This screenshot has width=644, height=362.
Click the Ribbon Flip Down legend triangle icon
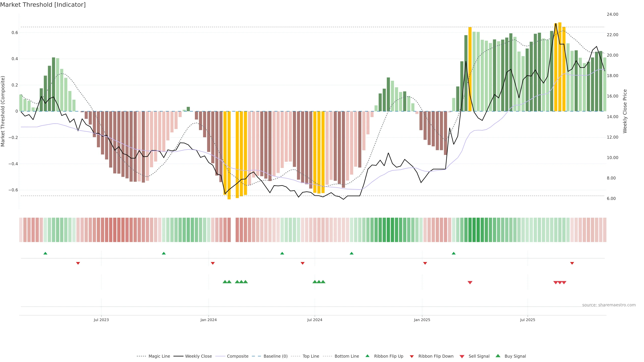click(x=412, y=356)
